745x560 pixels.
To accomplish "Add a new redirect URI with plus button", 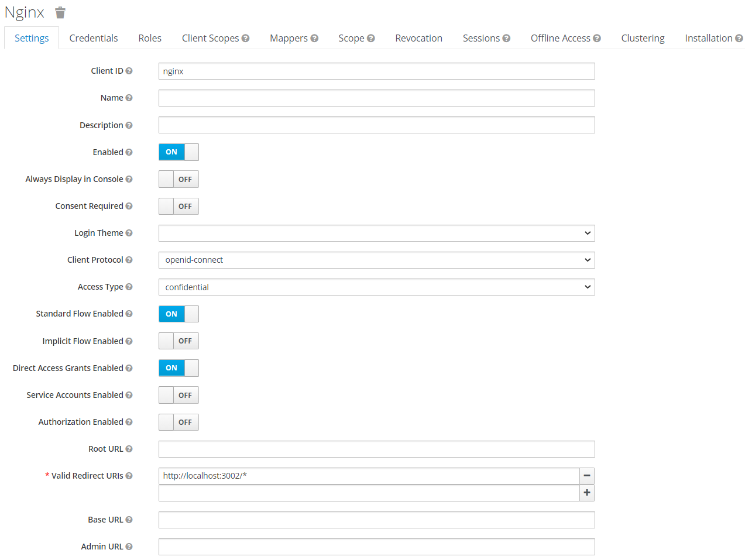I will coord(587,493).
